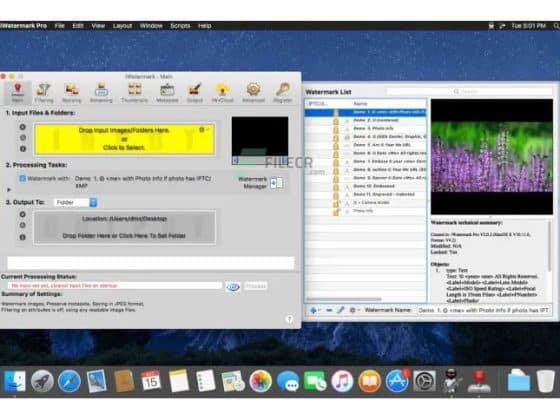
Task: Select the Demo 10 Embossed row
Action: pos(365,186)
